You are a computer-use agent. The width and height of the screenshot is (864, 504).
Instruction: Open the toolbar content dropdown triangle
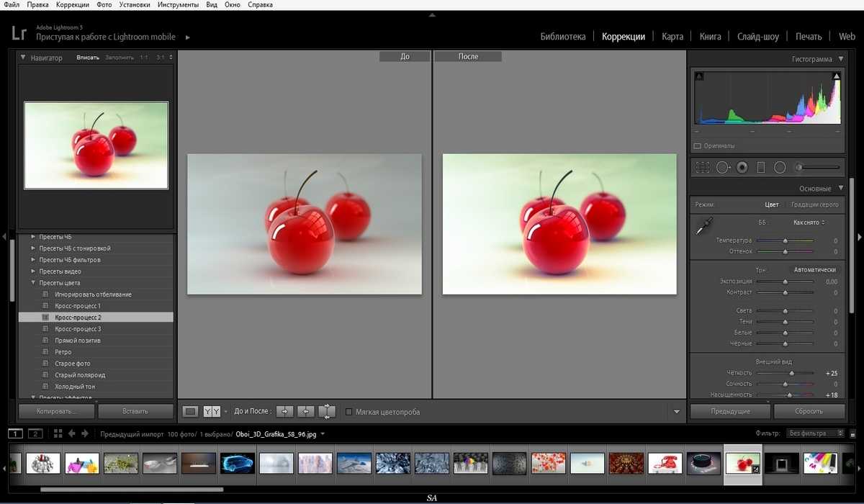676,412
